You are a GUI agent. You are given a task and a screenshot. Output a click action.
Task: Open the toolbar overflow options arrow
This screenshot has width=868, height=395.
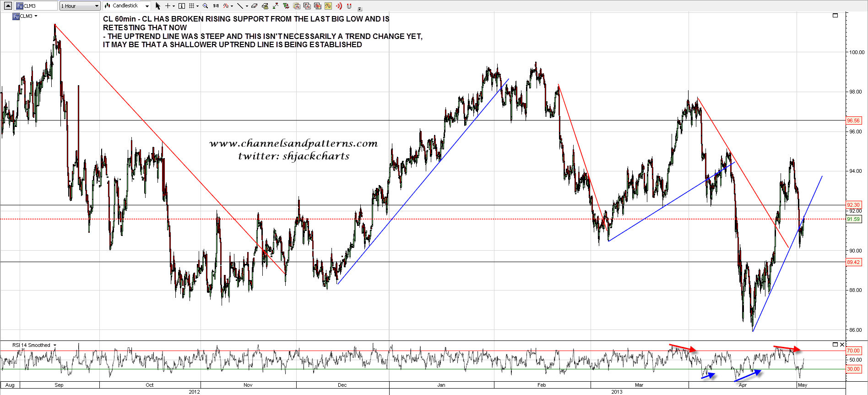pos(360,9)
